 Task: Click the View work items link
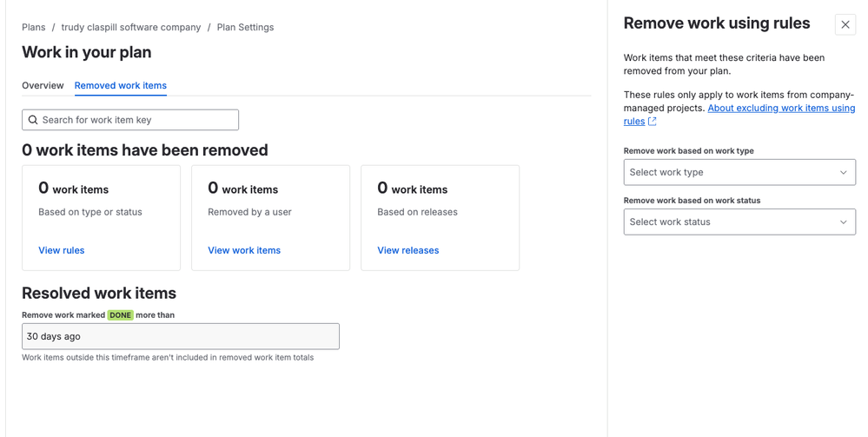pyautogui.click(x=244, y=250)
